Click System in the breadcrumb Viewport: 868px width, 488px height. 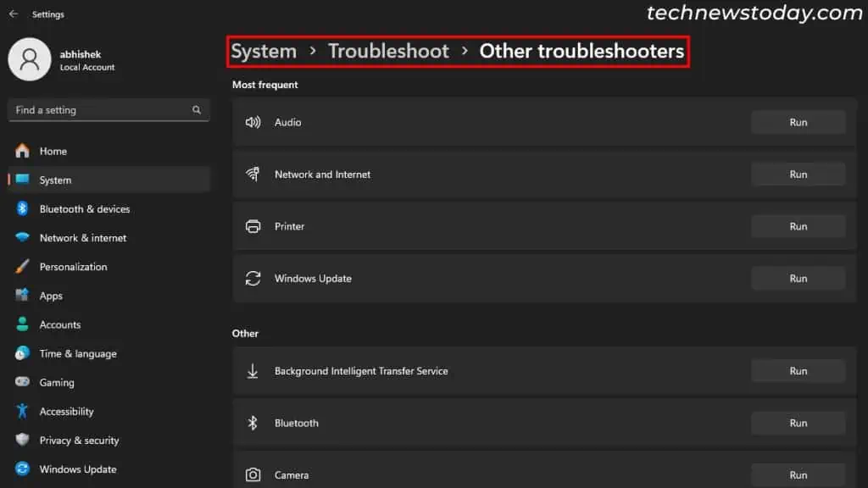264,51
